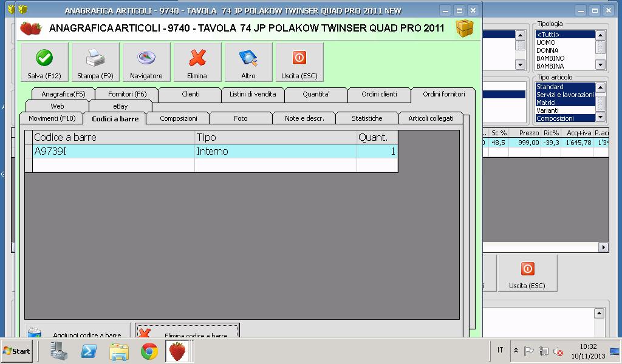
Task: Open the Navigatore compass button
Action: [146, 62]
